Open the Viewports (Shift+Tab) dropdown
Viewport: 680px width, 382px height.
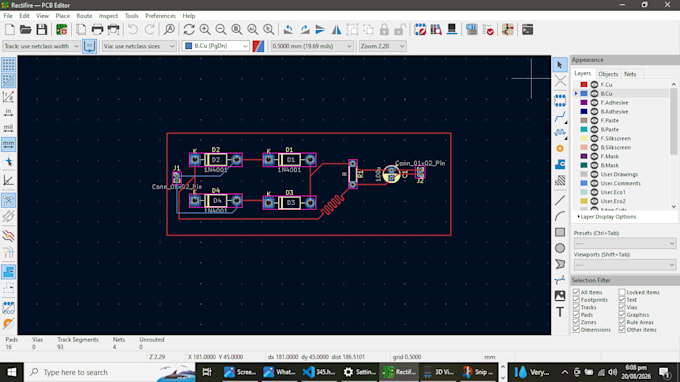(x=624, y=265)
